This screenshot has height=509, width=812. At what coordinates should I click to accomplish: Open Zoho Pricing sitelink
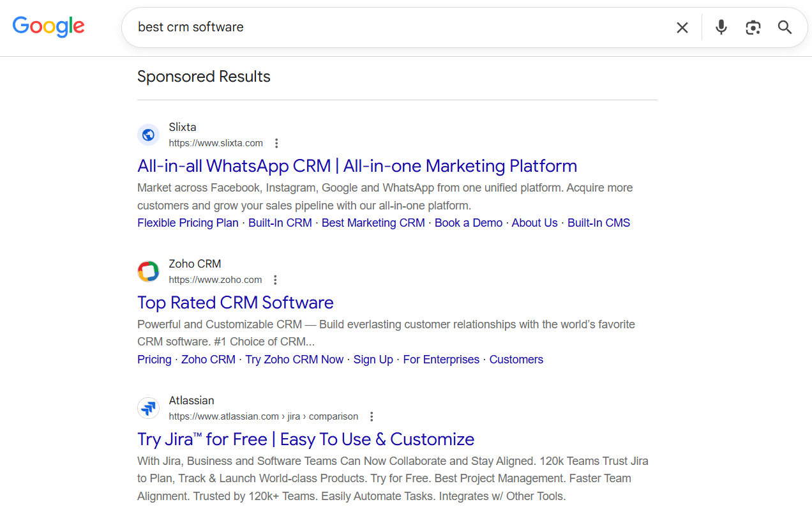154,360
